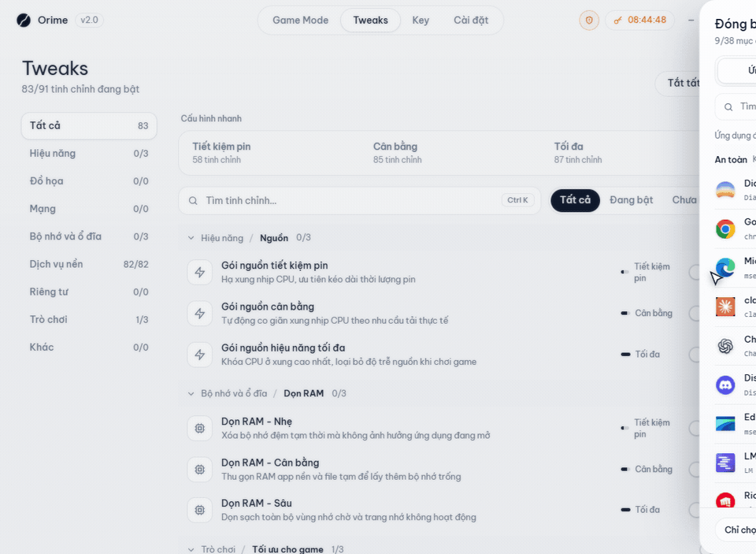Image resolution: width=756 pixels, height=554 pixels.
Task: Select Bộ nhớ và ổ đĩa category
Action: (x=89, y=236)
